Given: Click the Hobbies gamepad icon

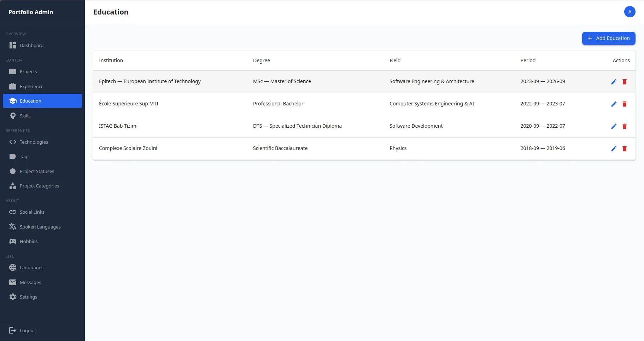Looking at the screenshot, I should (x=13, y=241).
